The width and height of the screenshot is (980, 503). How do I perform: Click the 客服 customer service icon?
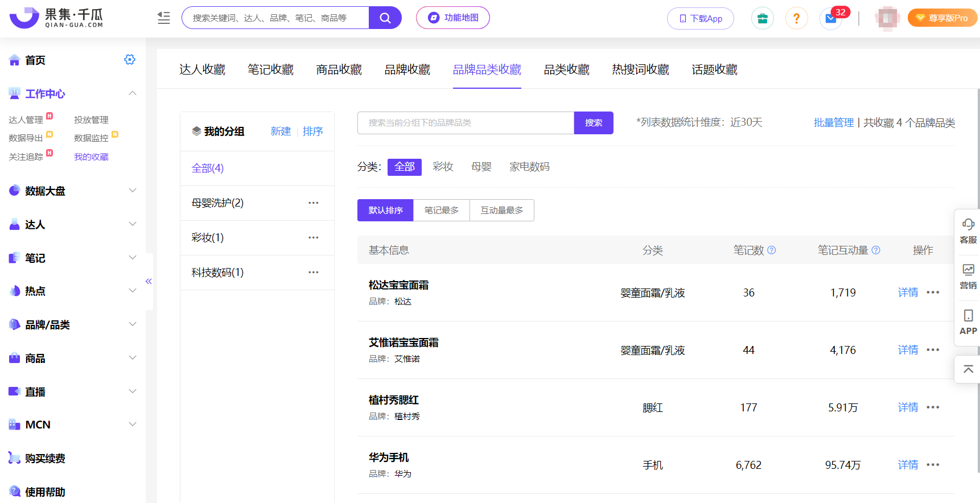point(968,231)
